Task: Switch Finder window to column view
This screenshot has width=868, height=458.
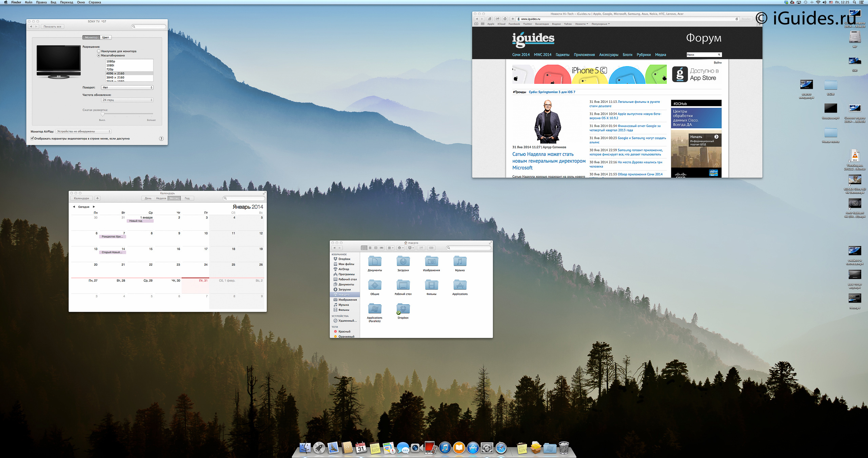Action: coord(376,248)
